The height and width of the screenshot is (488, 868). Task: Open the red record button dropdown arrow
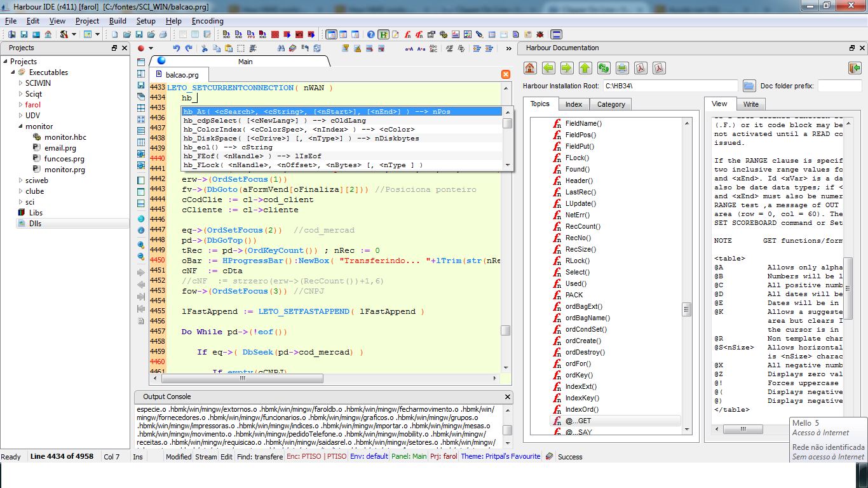151,48
